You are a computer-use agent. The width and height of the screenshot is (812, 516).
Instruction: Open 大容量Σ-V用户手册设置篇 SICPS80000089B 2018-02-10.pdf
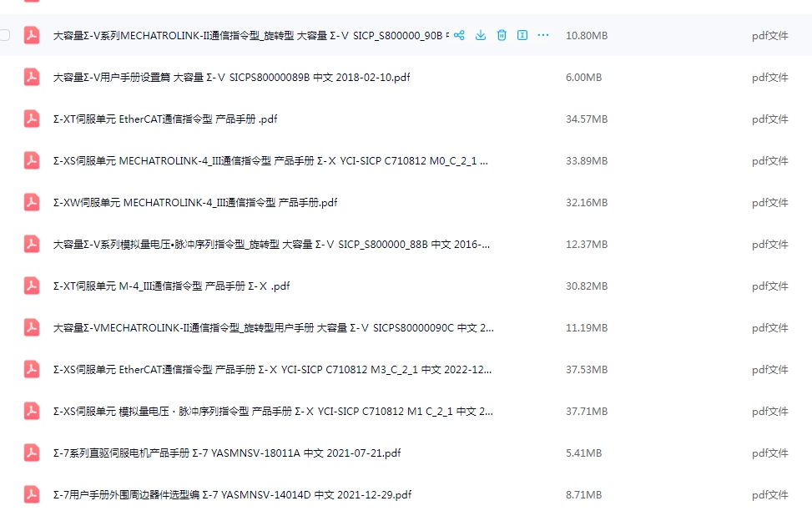pyautogui.click(x=231, y=77)
